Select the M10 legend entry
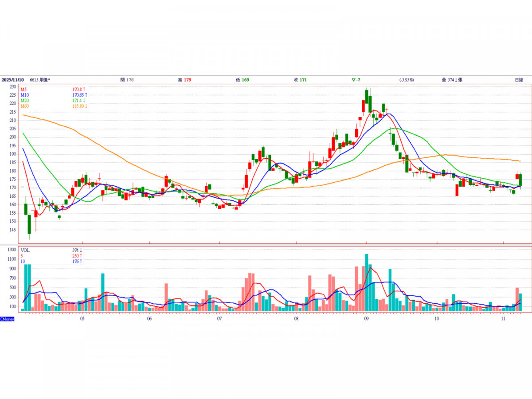The width and height of the screenshot is (532, 399). pos(25,95)
